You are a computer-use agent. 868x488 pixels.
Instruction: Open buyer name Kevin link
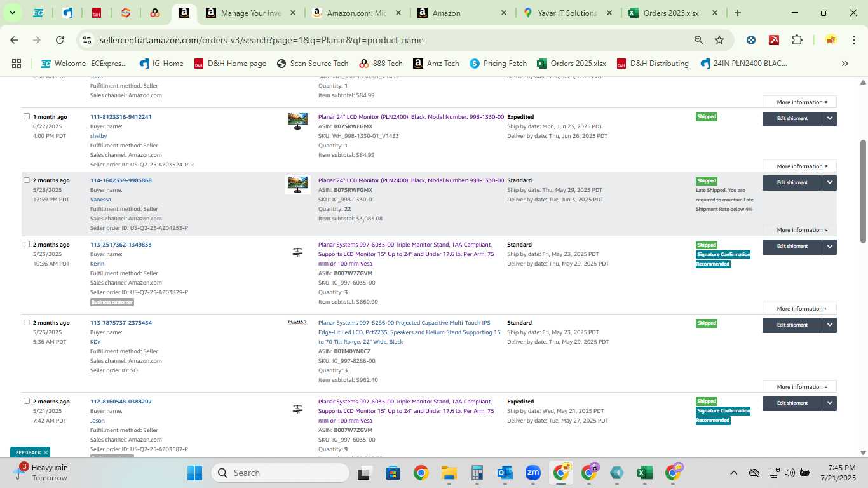[x=97, y=264]
